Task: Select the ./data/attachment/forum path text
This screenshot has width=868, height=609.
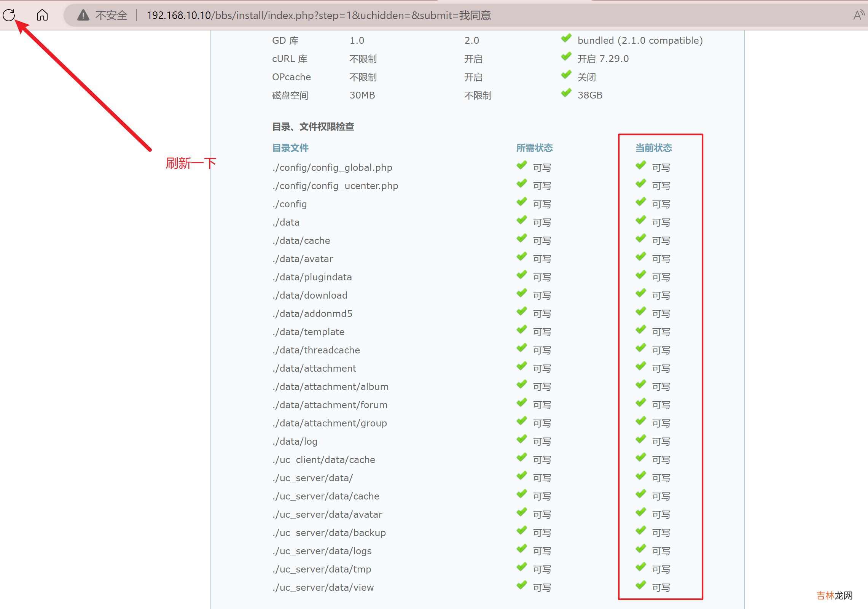Action: click(x=330, y=405)
